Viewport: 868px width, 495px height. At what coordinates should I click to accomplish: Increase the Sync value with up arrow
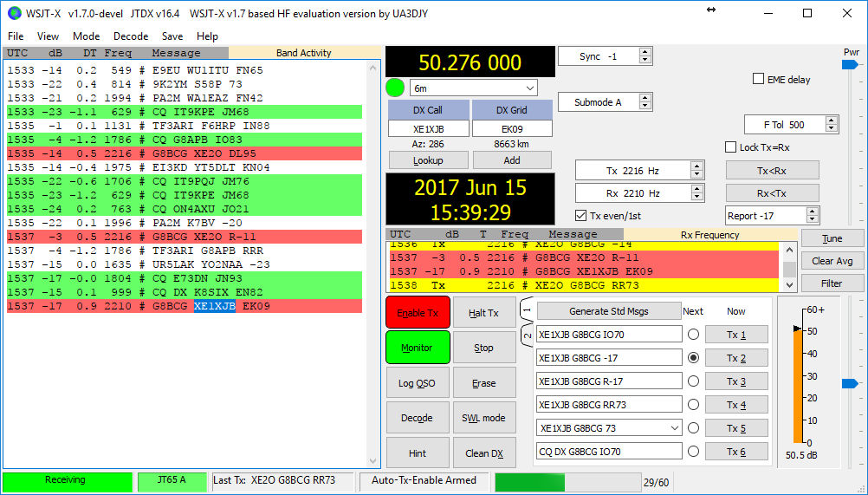[x=645, y=53]
